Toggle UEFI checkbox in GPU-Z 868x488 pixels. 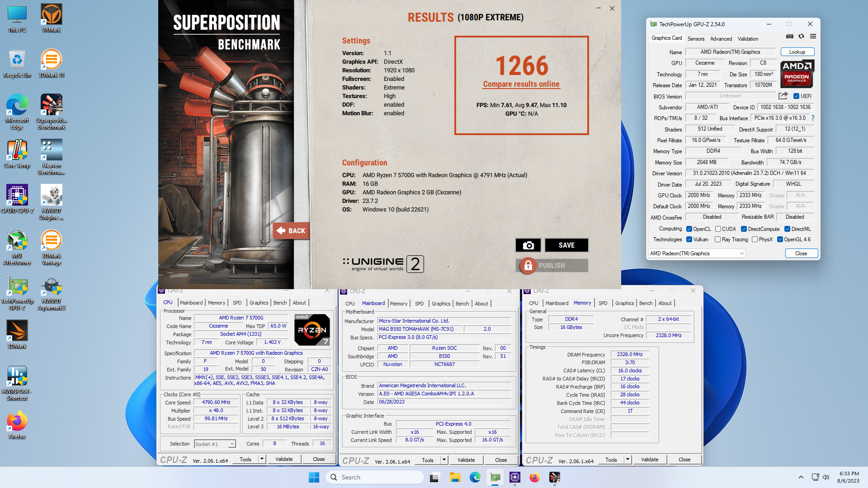[796, 96]
